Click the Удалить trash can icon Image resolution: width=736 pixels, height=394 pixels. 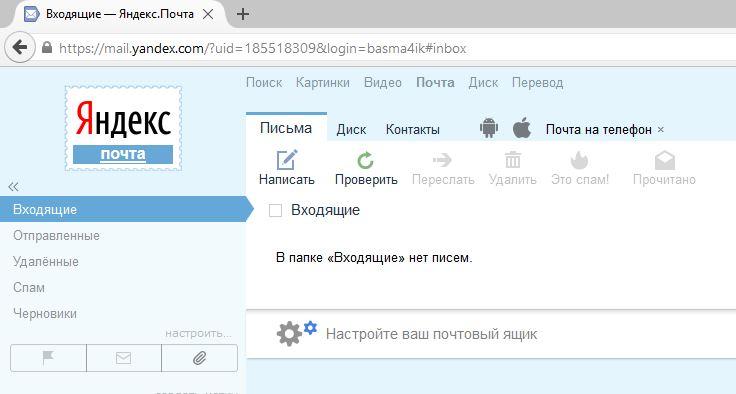point(513,160)
